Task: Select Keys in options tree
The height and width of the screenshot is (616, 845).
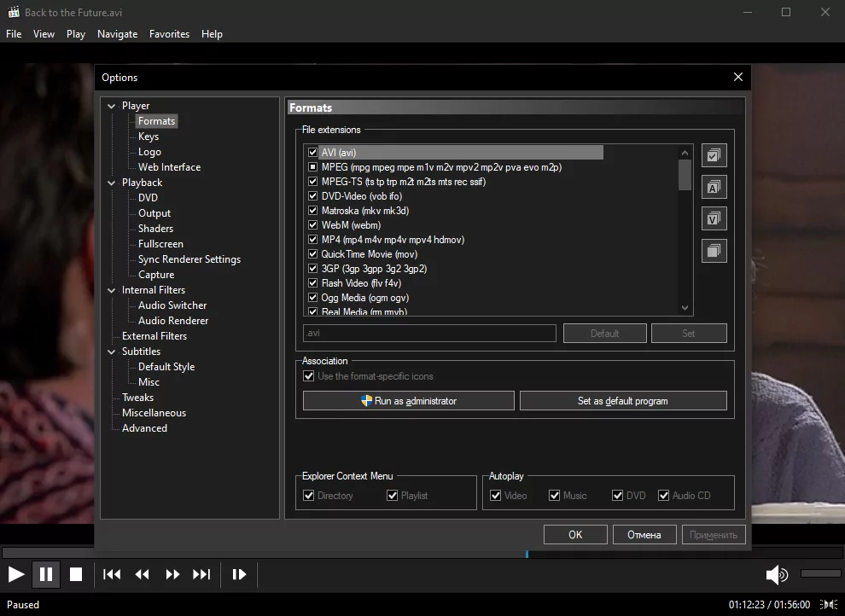Action: [x=149, y=137]
